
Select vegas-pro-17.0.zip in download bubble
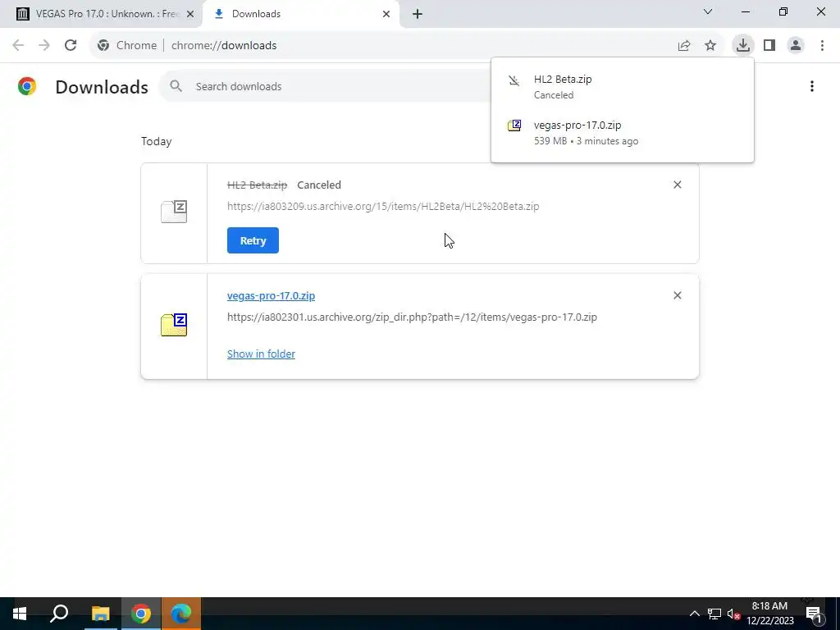[x=622, y=132]
